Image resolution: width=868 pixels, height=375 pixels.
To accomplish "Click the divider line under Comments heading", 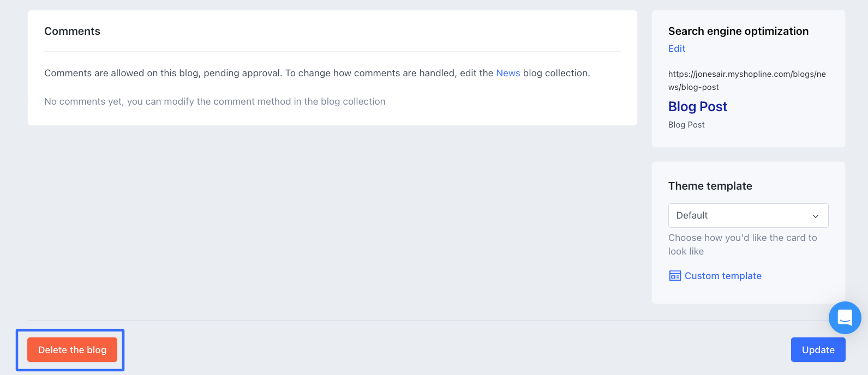I will click(x=332, y=52).
